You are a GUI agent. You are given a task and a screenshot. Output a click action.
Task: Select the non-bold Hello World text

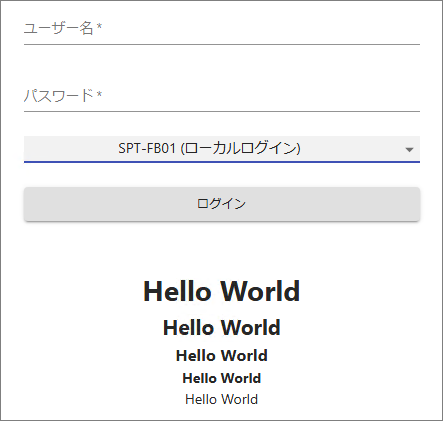click(x=222, y=399)
